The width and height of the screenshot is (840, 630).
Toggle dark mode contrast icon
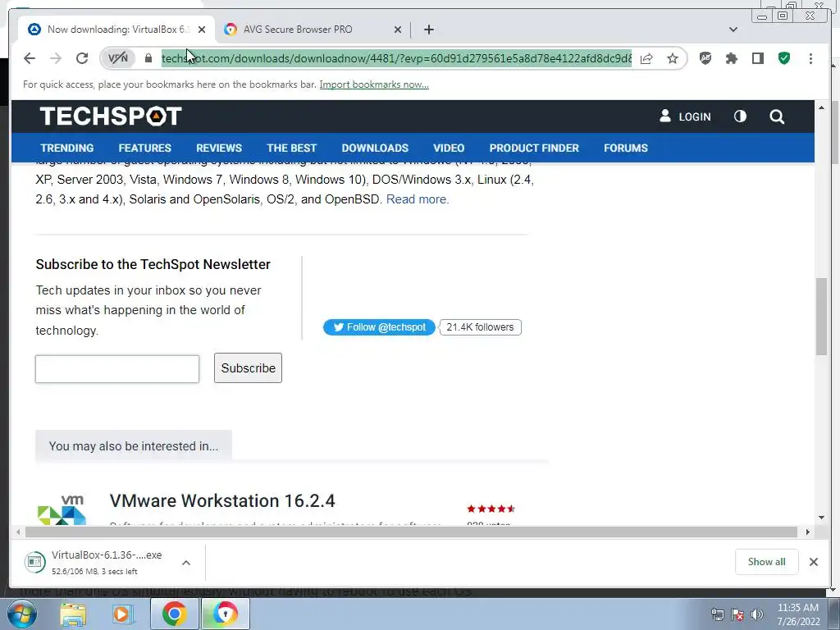tap(740, 116)
